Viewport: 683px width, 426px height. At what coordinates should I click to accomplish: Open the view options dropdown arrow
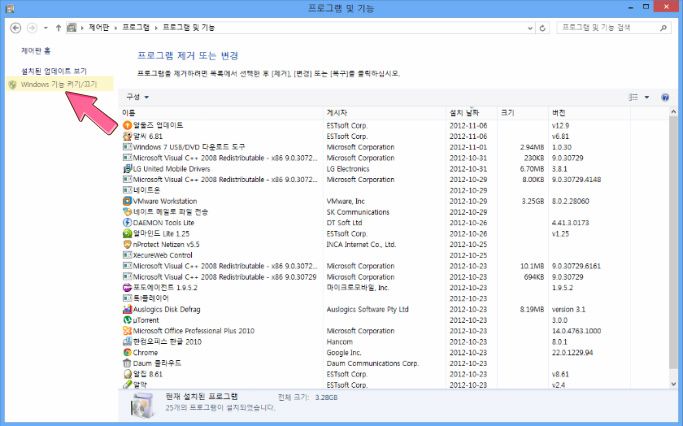[x=647, y=97]
